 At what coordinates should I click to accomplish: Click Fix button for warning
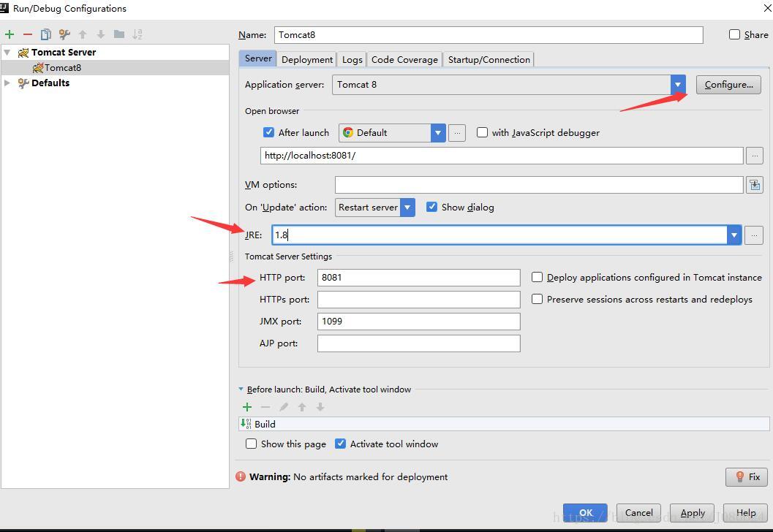click(747, 477)
